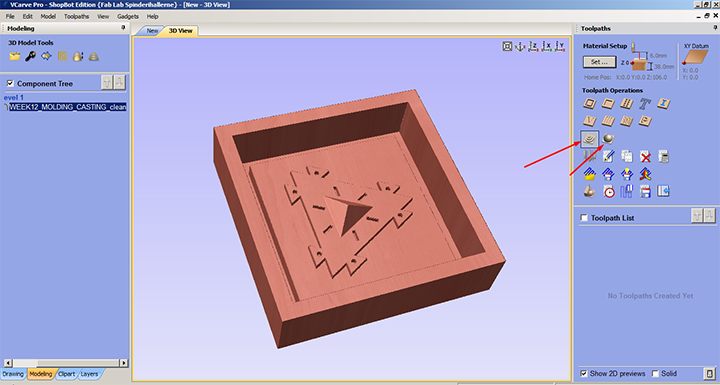Screen dimensions: 720x385
Task: Click Modeling panel scrollbar left arrow
Action: tap(8, 363)
